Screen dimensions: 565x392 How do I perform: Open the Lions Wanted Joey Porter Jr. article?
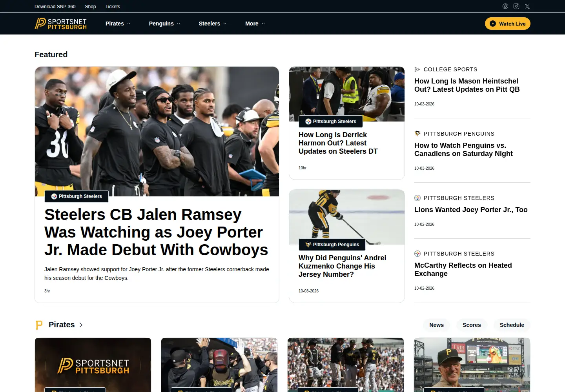coord(471,210)
